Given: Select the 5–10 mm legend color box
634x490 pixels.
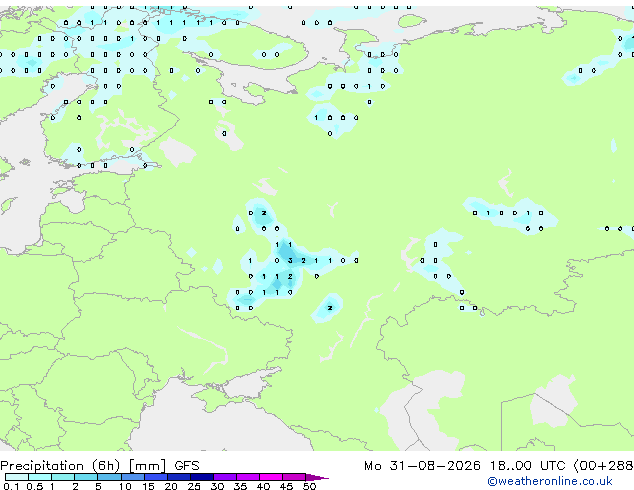Looking at the screenshot, I should coord(109,477).
